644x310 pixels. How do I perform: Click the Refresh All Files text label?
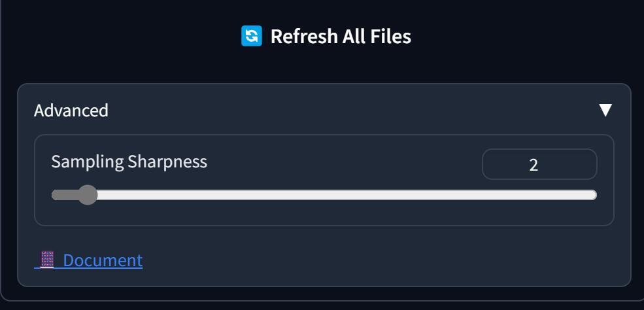341,36
